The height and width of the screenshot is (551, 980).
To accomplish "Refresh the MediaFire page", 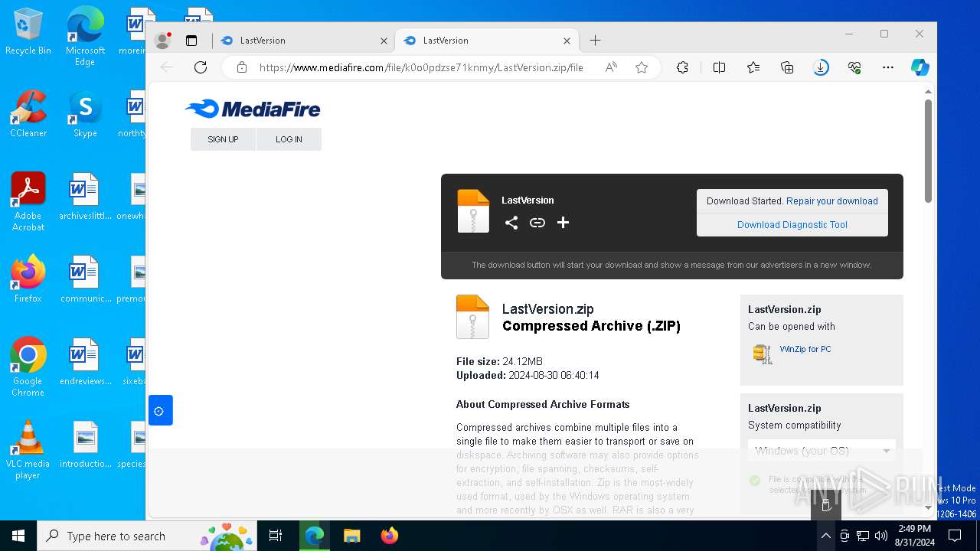I will click(x=201, y=67).
